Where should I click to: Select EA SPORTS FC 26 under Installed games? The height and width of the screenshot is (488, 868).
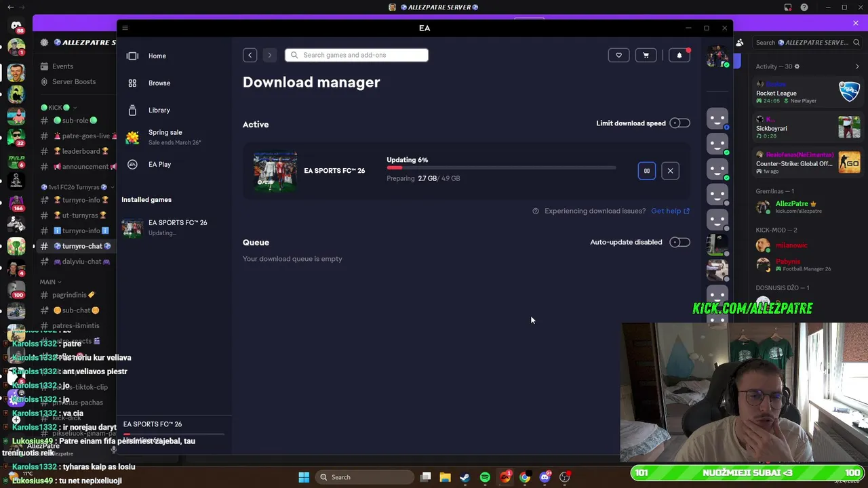click(x=174, y=227)
